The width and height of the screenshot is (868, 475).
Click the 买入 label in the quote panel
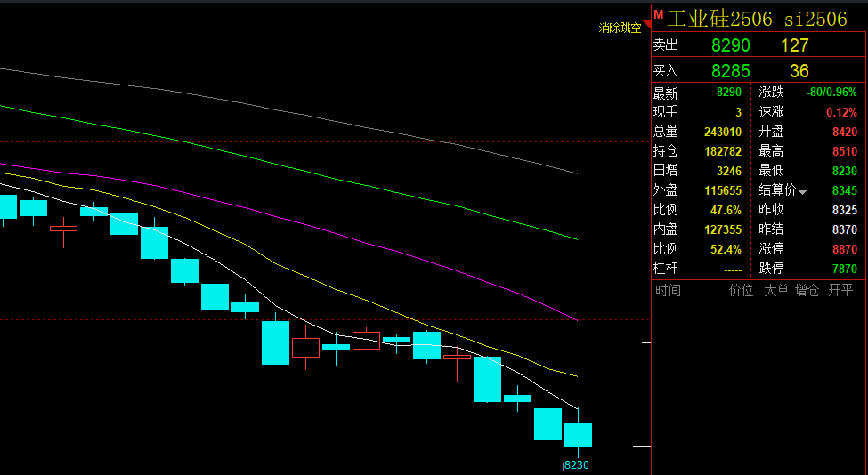pos(665,71)
